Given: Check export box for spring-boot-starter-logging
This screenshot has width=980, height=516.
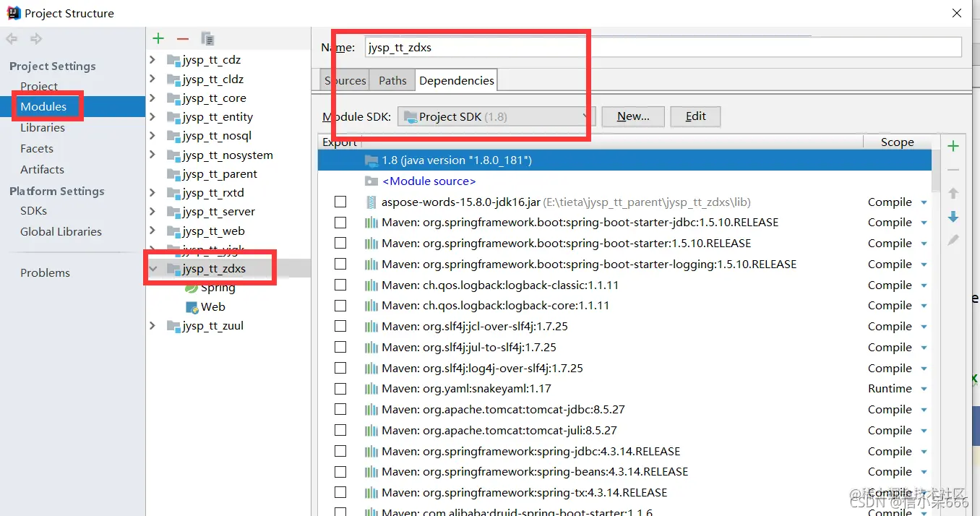Looking at the screenshot, I should tap(340, 265).
